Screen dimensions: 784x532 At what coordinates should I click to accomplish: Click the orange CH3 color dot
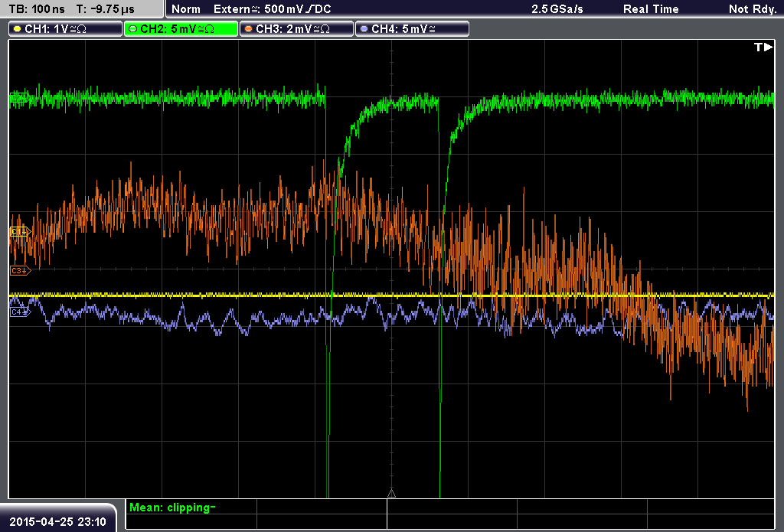pos(249,29)
